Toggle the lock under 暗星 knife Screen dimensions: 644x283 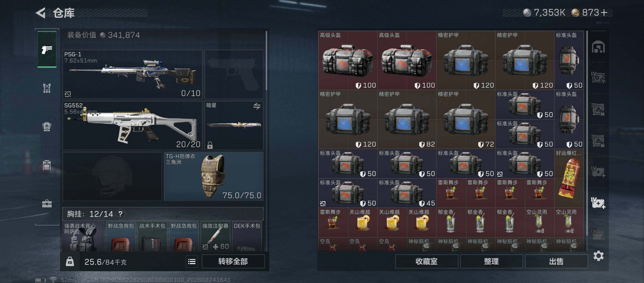210,145
